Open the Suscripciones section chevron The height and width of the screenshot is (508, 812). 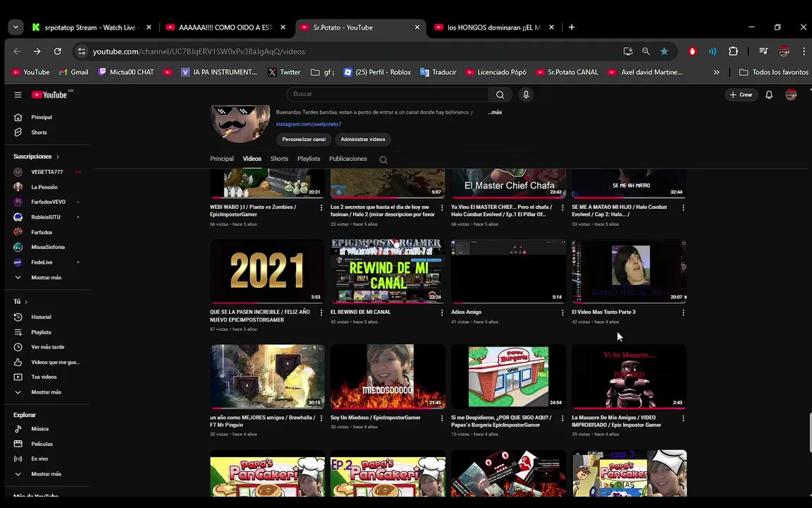(x=58, y=157)
